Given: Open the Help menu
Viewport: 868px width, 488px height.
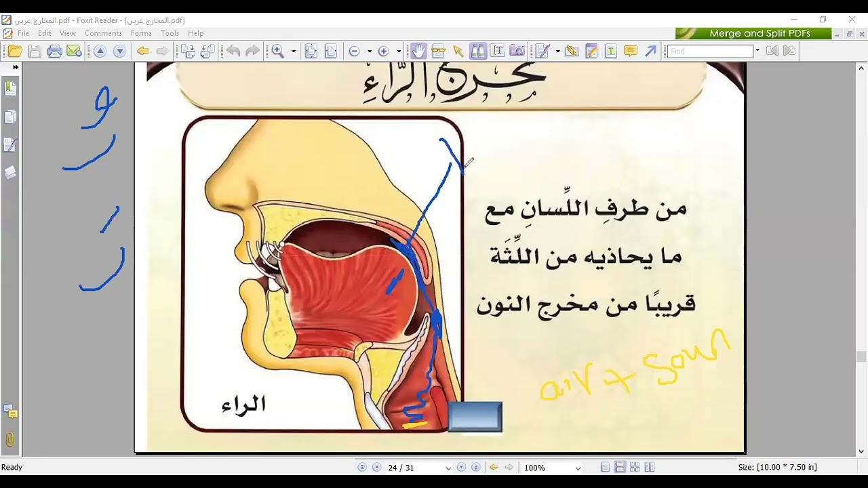Looking at the screenshot, I should coord(196,33).
